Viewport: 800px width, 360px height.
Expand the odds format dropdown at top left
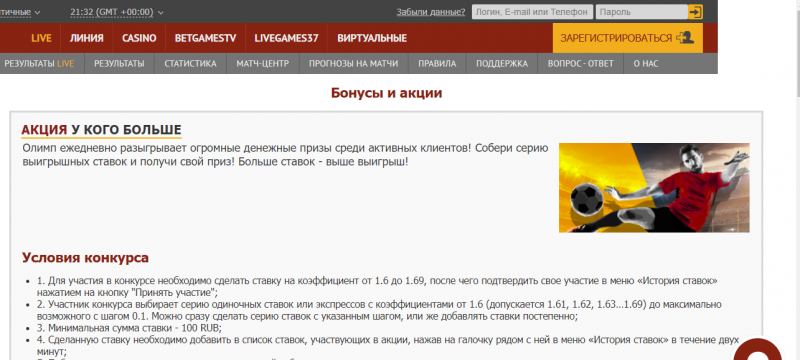20,12
